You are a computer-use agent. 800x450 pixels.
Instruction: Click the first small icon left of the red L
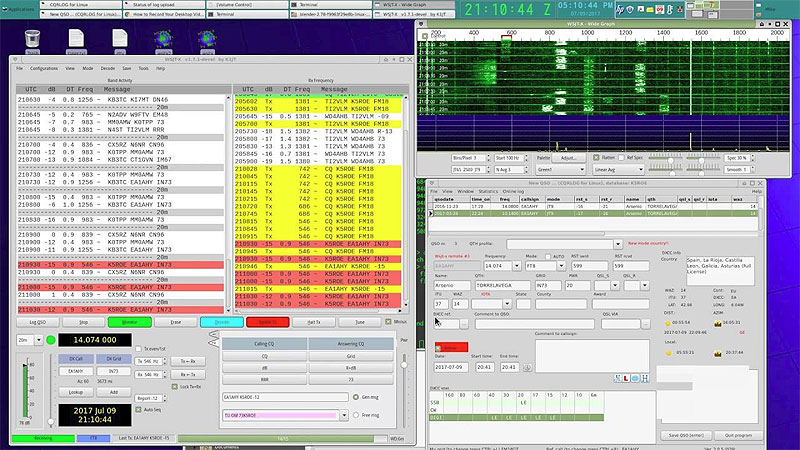point(617,378)
